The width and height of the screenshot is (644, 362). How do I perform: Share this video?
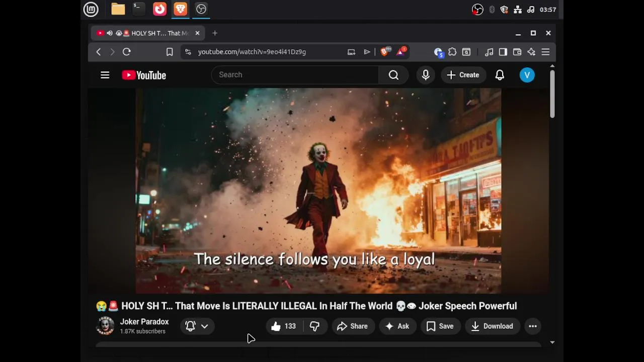coord(353,326)
